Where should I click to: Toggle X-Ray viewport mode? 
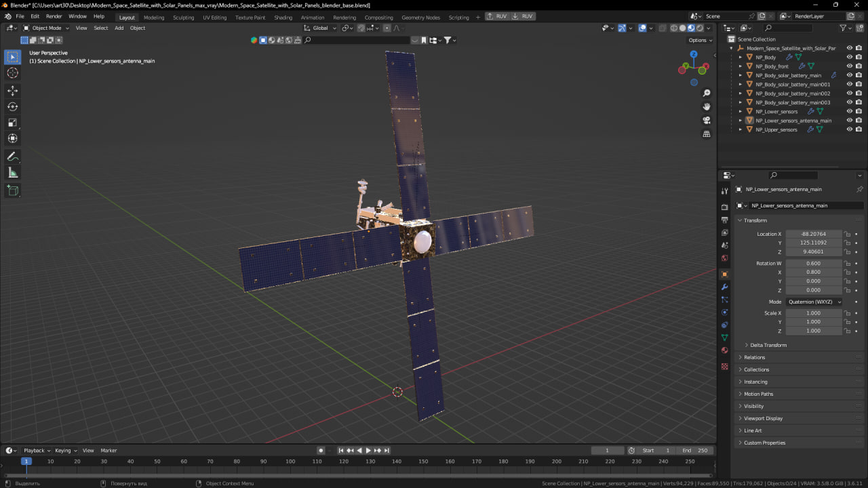tap(661, 28)
